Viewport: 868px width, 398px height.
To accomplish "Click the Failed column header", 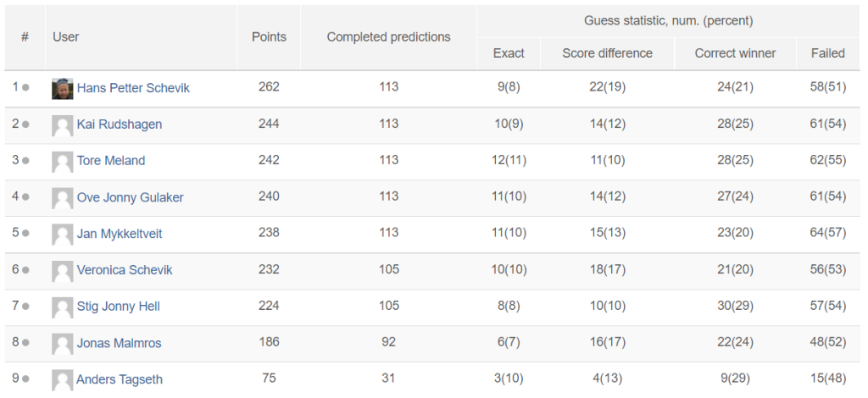I will point(828,53).
